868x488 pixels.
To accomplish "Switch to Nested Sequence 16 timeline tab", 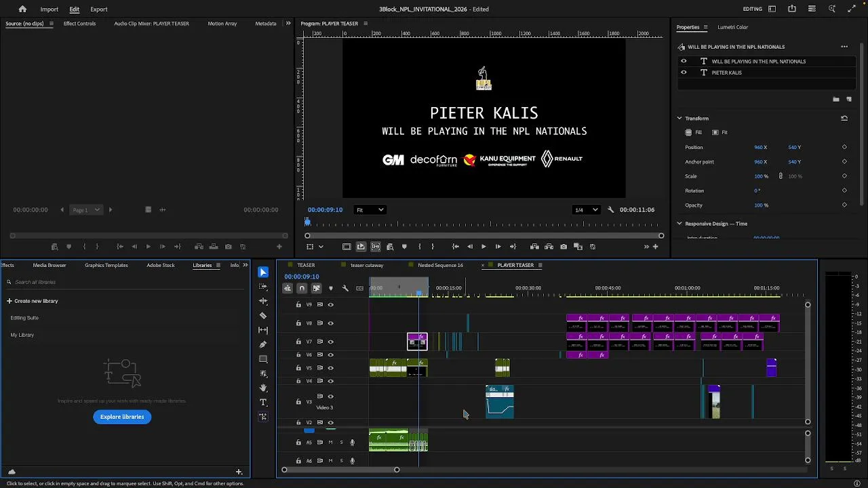I will [440, 265].
